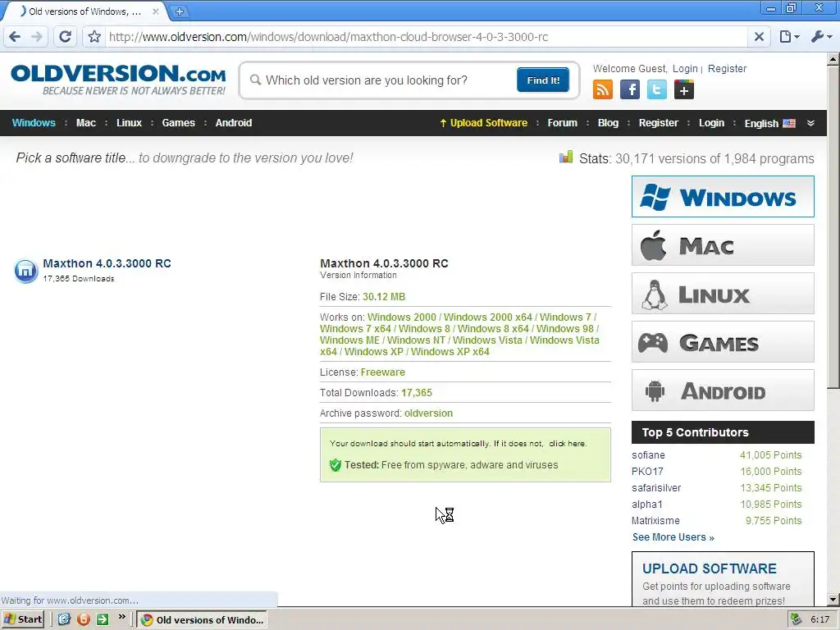Close the Old versions of Windows tab

tap(155, 11)
